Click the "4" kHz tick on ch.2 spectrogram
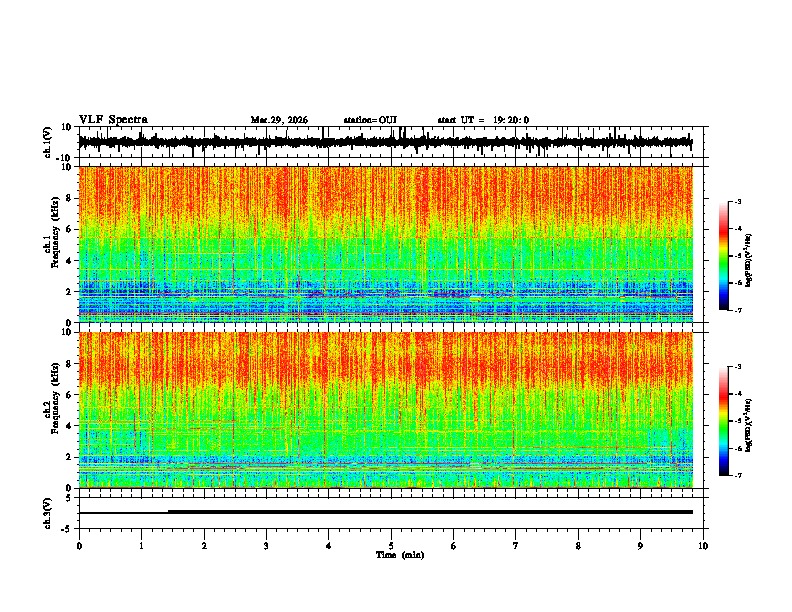Viewport: 792px width, 612px height. click(69, 426)
